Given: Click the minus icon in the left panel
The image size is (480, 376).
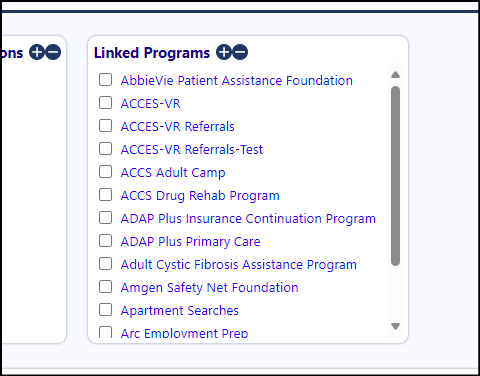Looking at the screenshot, I should (x=53, y=52).
